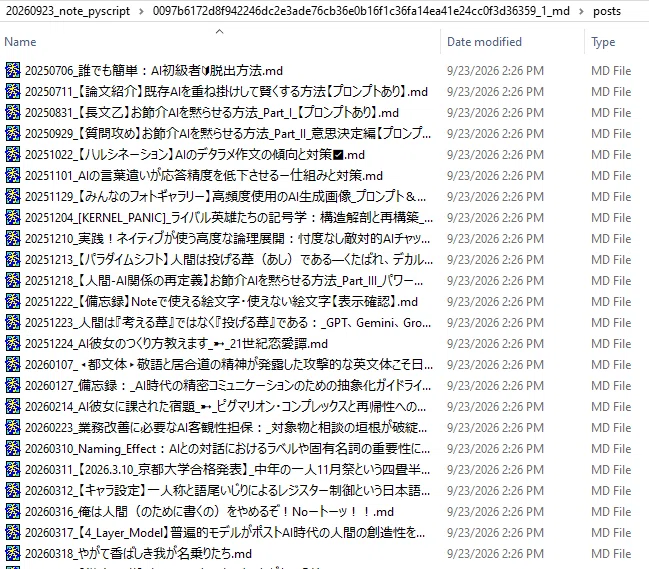Click the file icon of 20260214 AI彼女 file
This screenshot has width=649, height=569.
click(12, 406)
